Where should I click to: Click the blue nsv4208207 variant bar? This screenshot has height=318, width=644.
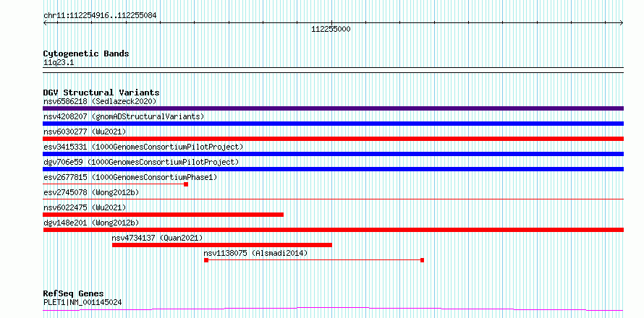(x=333, y=124)
